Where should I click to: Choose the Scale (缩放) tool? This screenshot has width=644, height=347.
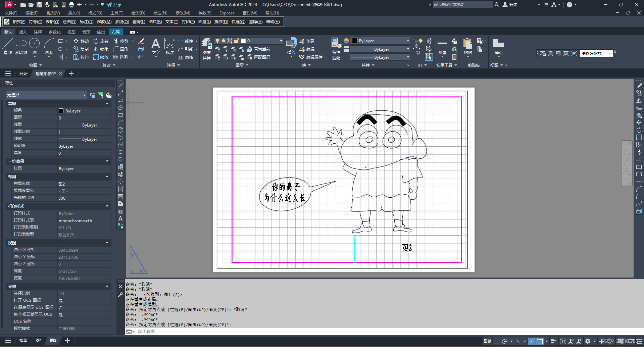[x=101, y=57]
